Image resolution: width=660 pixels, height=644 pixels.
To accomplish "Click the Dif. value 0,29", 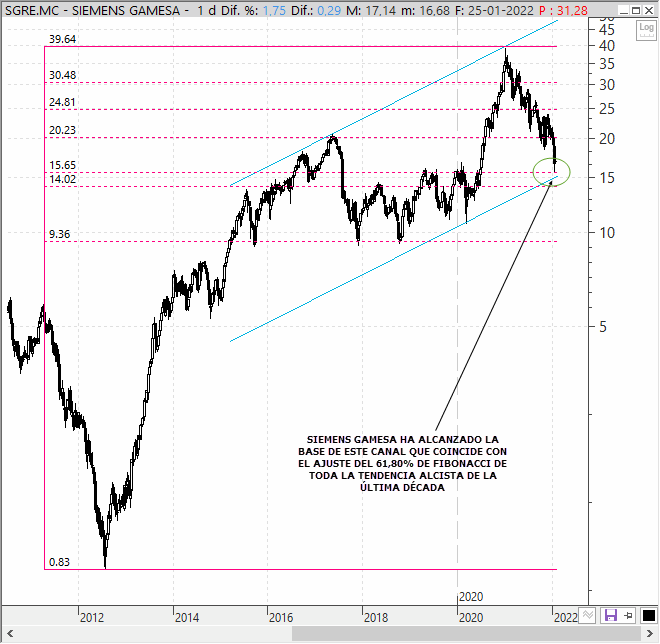I will pos(329,10).
